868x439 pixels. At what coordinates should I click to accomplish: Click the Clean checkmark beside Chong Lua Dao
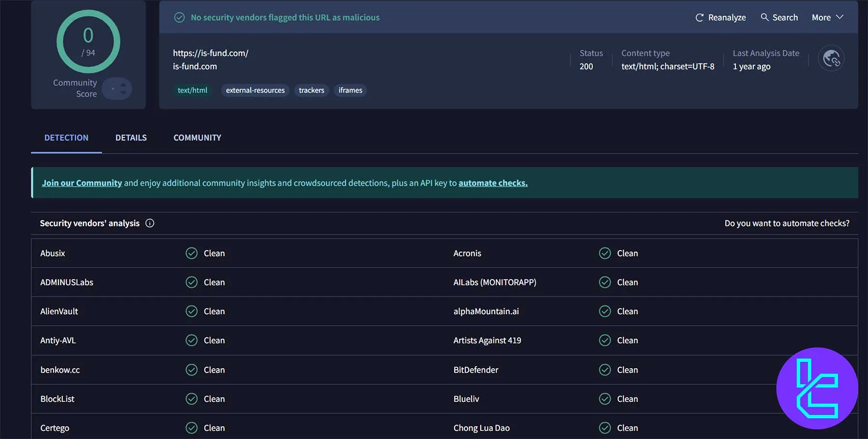(604, 427)
